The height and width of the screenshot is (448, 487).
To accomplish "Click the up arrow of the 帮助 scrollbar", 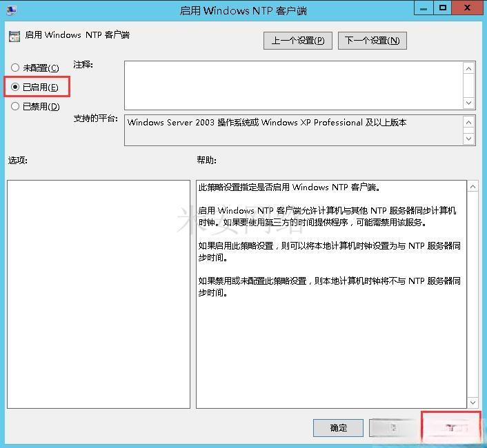I will click(x=473, y=187).
